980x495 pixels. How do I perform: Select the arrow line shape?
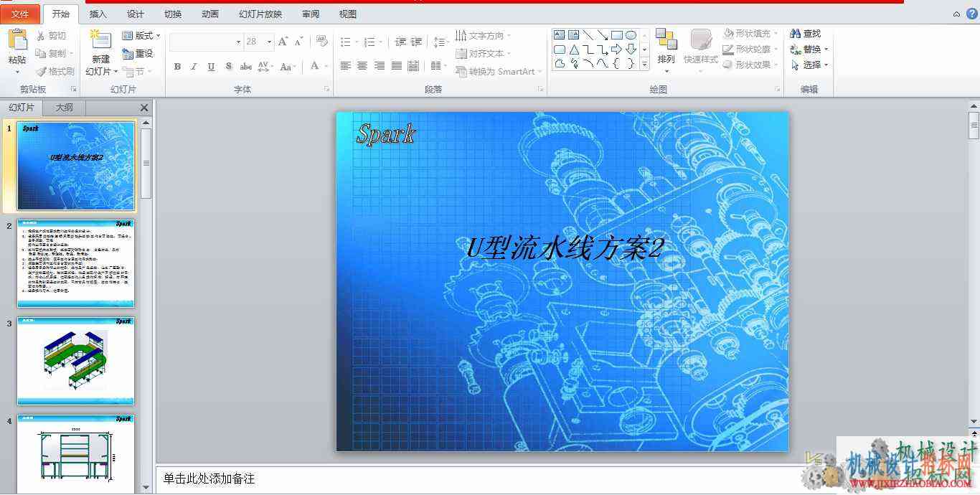pos(602,34)
